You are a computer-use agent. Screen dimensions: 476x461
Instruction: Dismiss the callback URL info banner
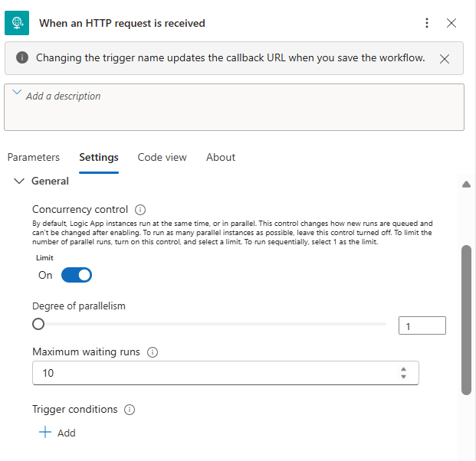(x=445, y=58)
